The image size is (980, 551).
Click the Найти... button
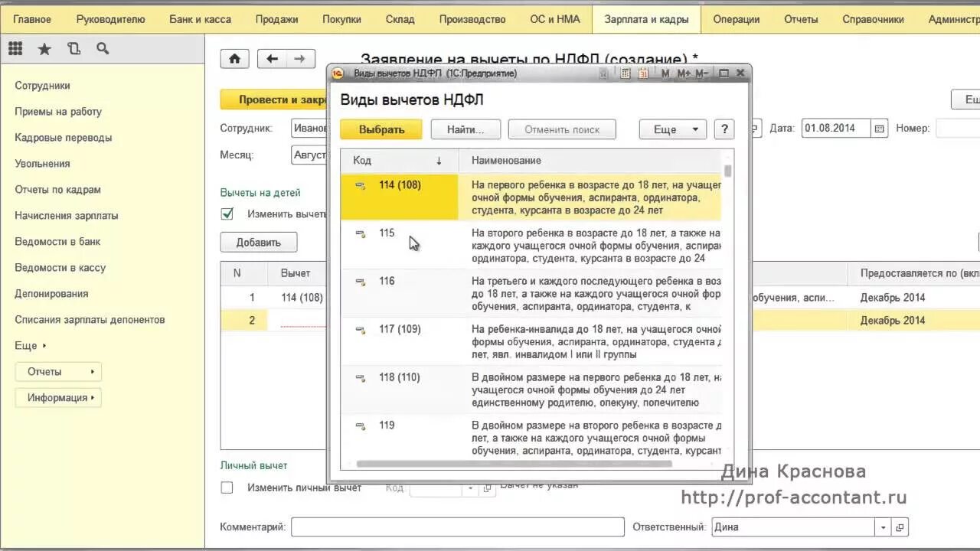pyautogui.click(x=465, y=129)
